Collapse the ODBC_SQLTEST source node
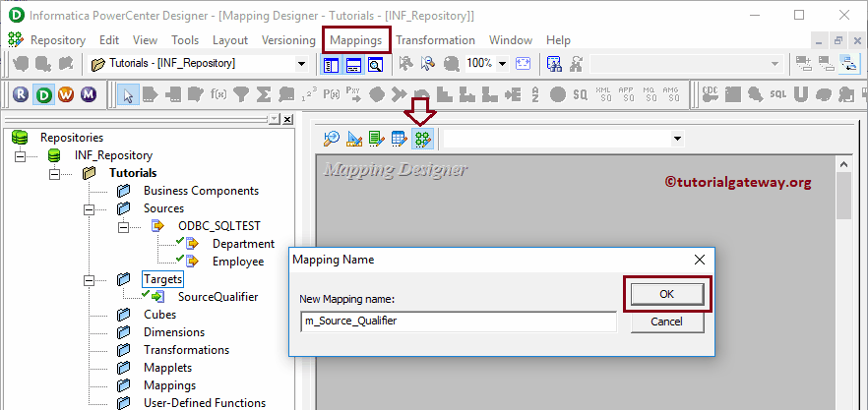868x410 pixels. [123, 226]
